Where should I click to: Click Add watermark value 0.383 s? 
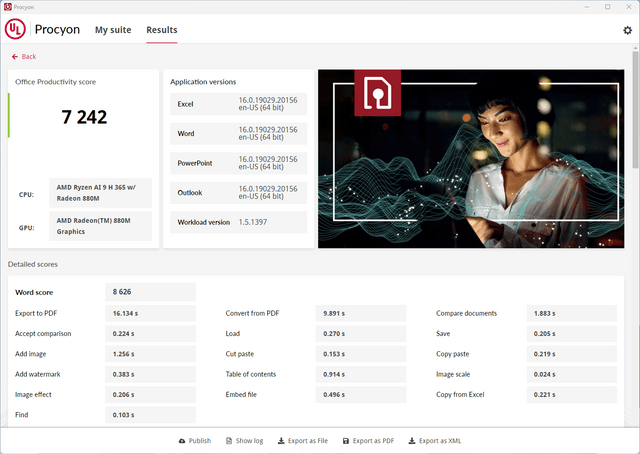151,374
